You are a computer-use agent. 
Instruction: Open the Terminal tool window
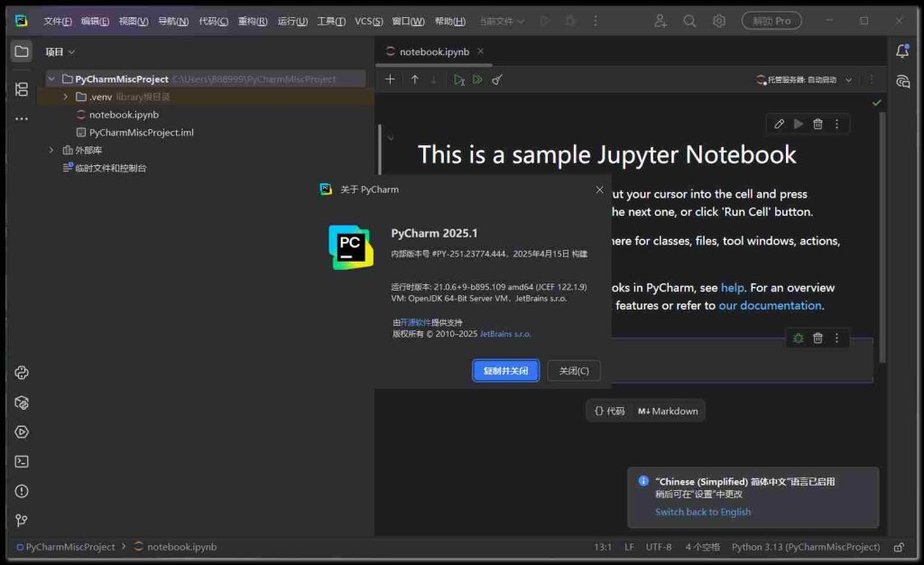pyautogui.click(x=22, y=461)
